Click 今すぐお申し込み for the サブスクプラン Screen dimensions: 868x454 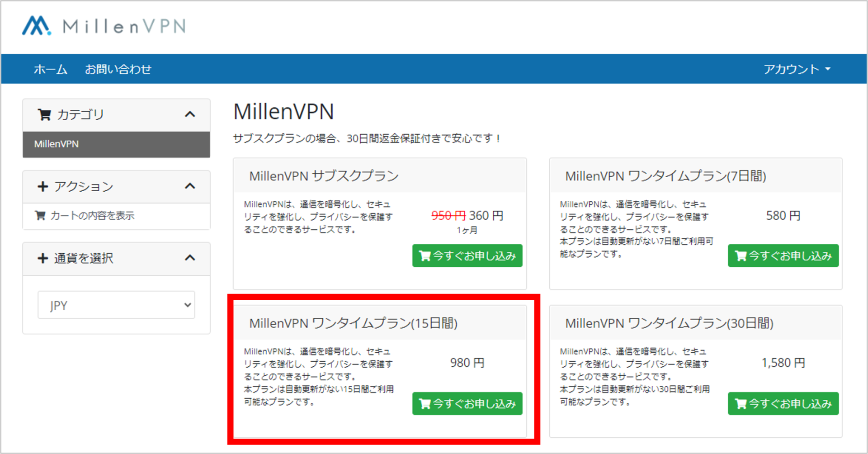pos(467,255)
